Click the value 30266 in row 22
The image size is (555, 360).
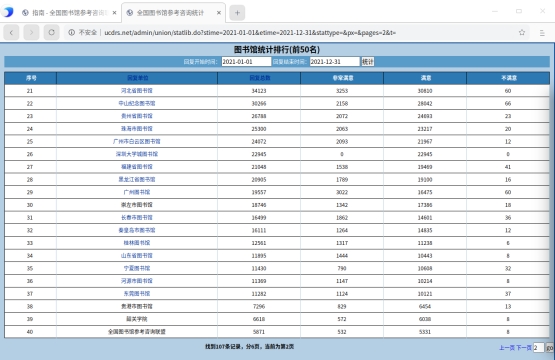[x=259, y=104]
